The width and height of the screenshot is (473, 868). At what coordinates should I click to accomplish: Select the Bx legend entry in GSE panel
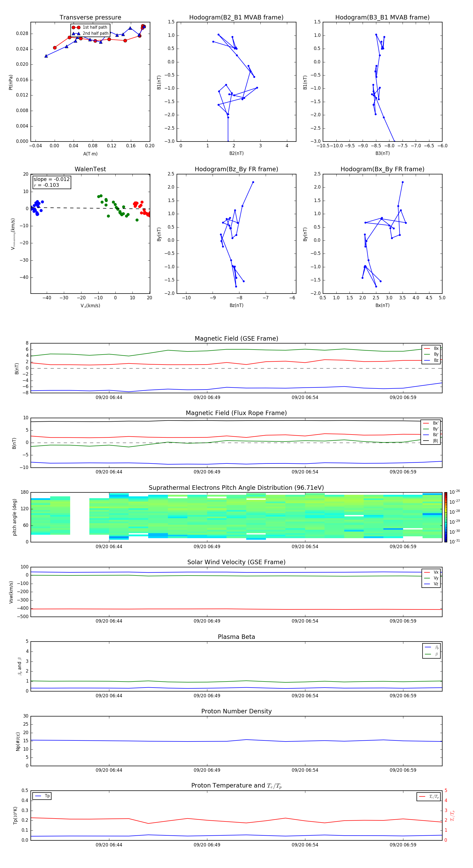point(431,349)
